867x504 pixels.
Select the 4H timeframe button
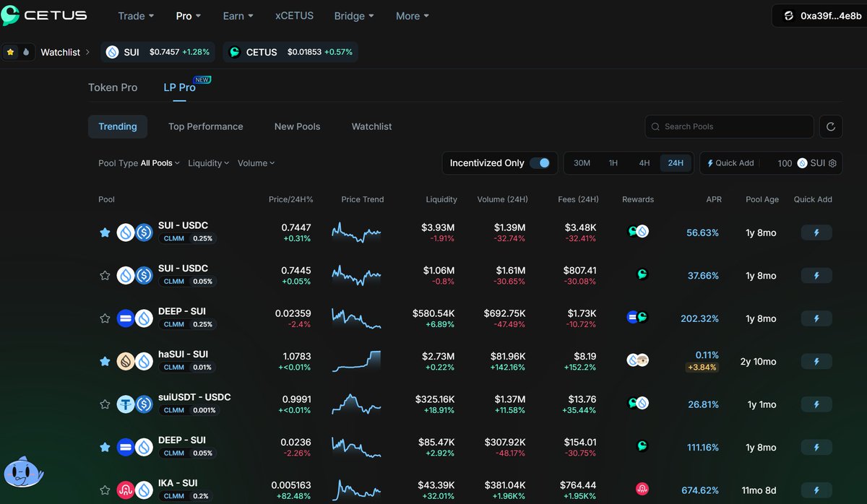tap(644, 163)
